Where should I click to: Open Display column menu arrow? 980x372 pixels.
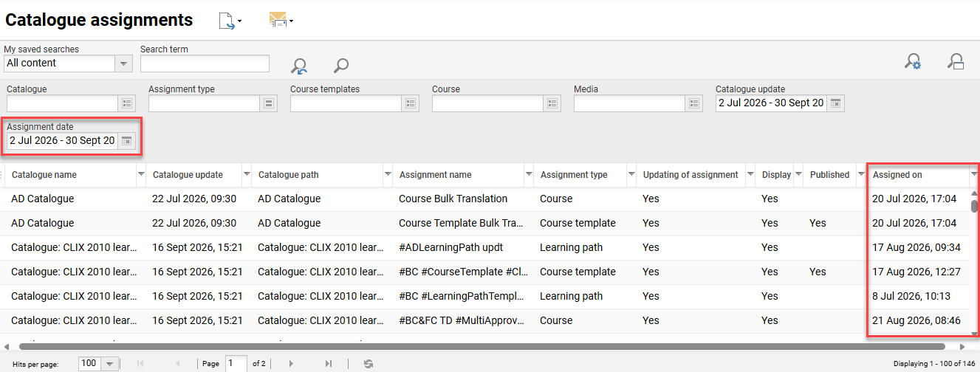point(798,175)
